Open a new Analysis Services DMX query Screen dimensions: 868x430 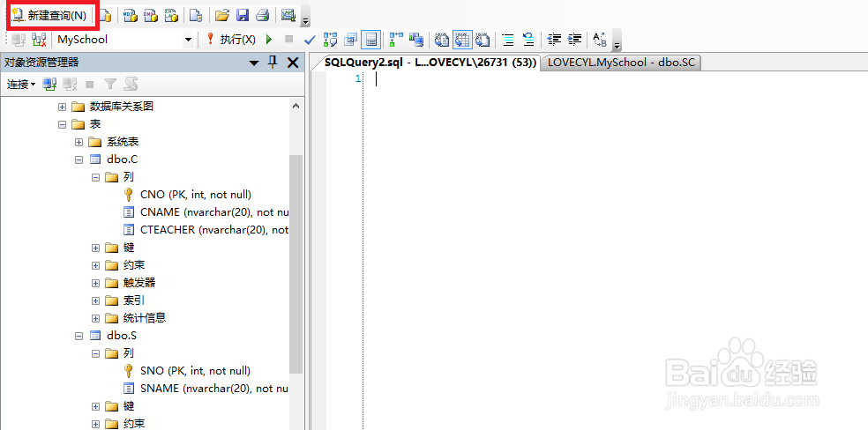pos(151,16)
